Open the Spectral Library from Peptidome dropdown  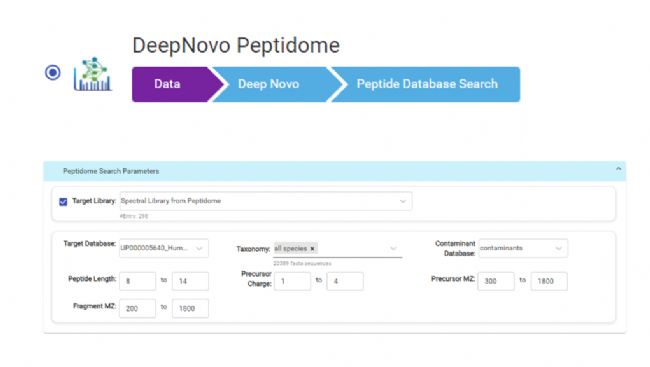266,201
